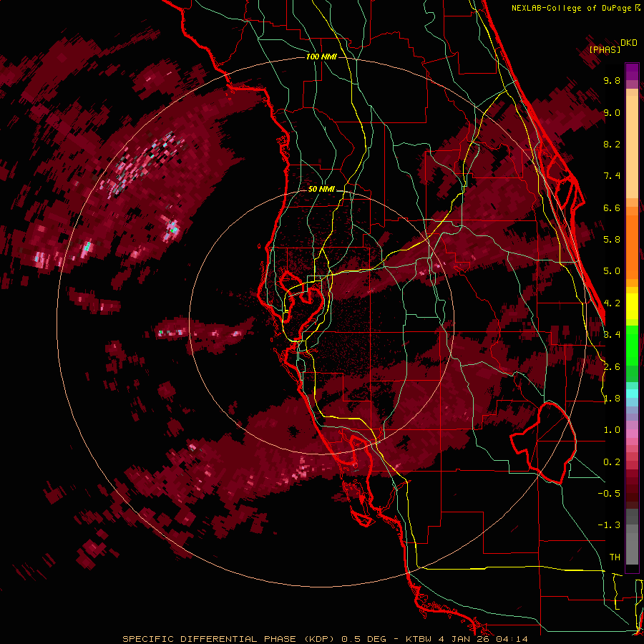Click the 9.8 scale value
Image resolution: width=644 pixels, height=644 pixels.
point(612,80)
